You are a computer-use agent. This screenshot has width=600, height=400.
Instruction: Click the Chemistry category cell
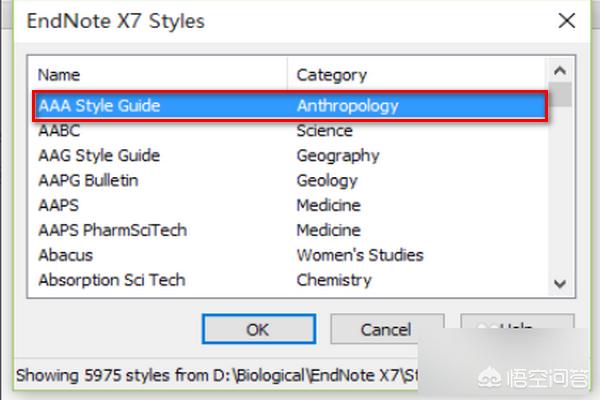click(x=334, y=280)
